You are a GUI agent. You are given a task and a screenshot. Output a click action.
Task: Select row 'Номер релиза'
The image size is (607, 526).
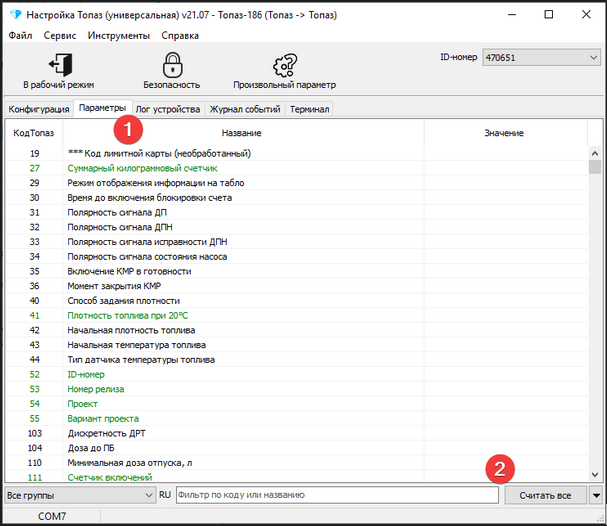tap(297, 389)
